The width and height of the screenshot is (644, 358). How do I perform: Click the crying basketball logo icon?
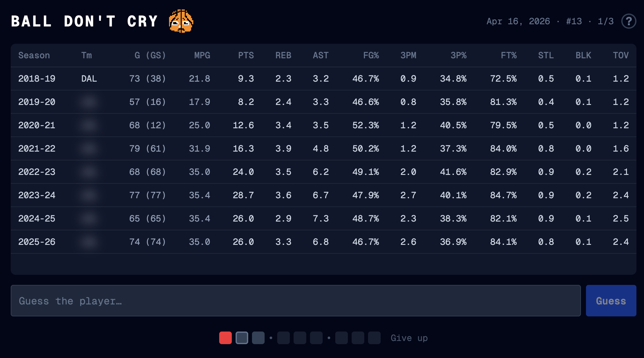coord(181,21)
